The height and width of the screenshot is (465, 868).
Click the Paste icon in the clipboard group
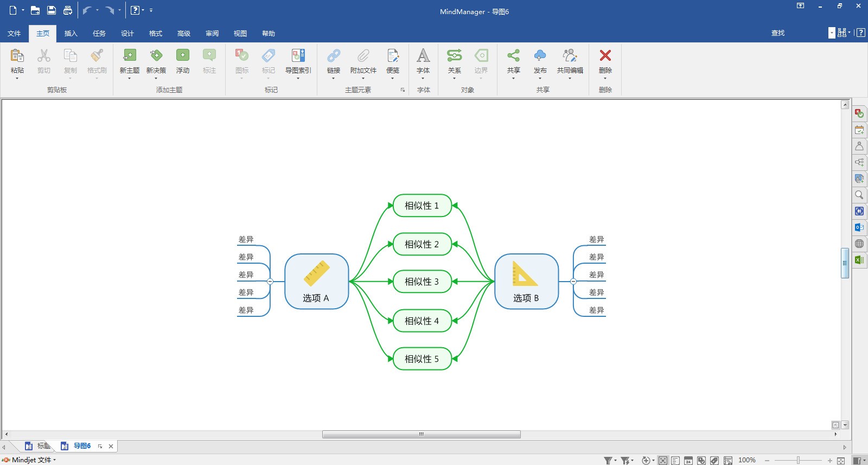tap(17, 56)
